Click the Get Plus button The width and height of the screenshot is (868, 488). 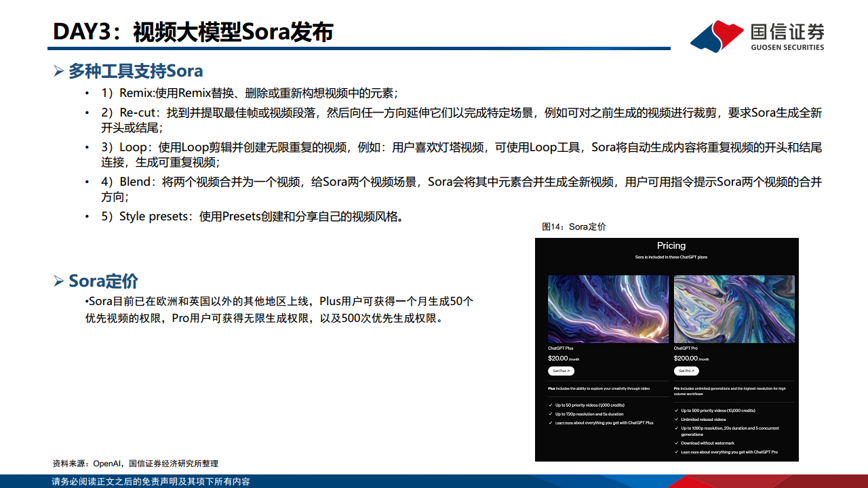[561, 371]
